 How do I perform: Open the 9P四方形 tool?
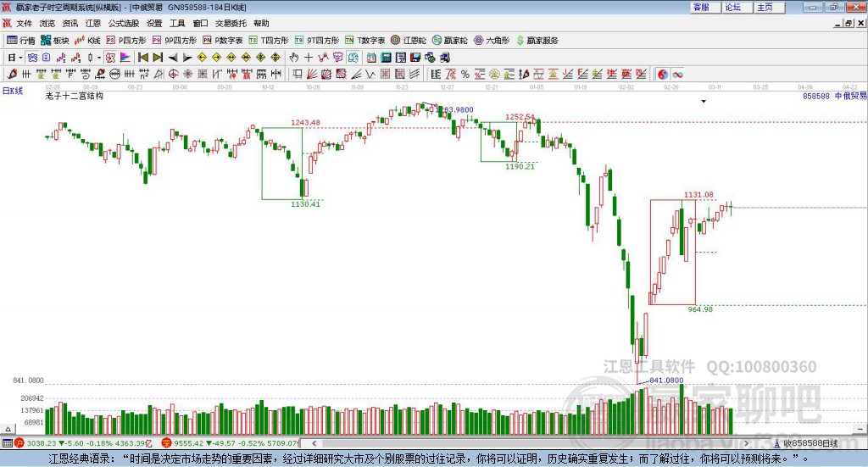pos(175,41)
